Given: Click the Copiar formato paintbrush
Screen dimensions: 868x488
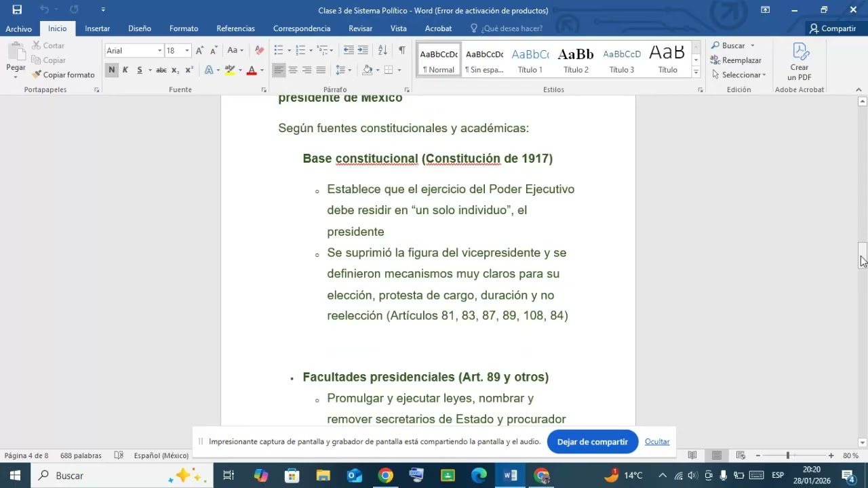Looking at the screenshot, I should coord(64,75).
